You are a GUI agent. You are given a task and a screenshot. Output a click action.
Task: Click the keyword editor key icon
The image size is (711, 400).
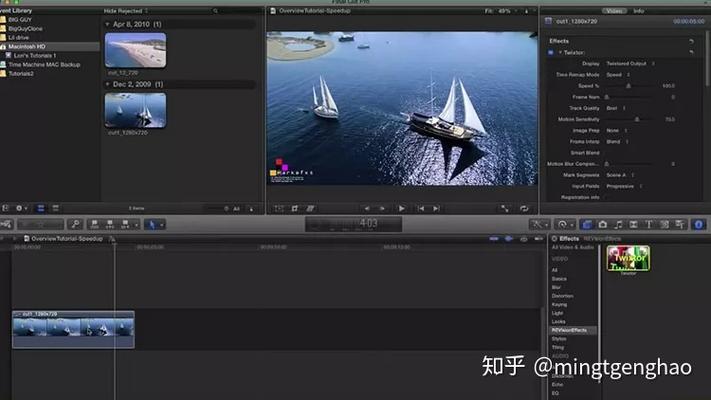[76, 224]
